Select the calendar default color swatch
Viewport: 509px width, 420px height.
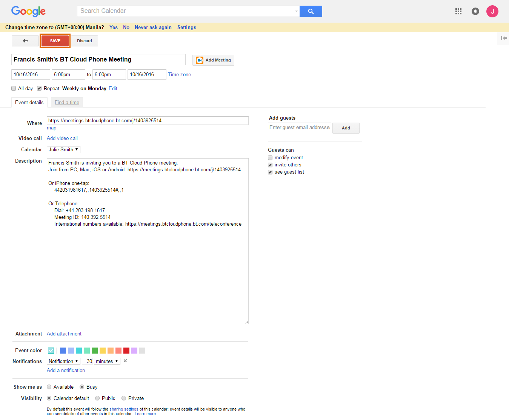51,351
